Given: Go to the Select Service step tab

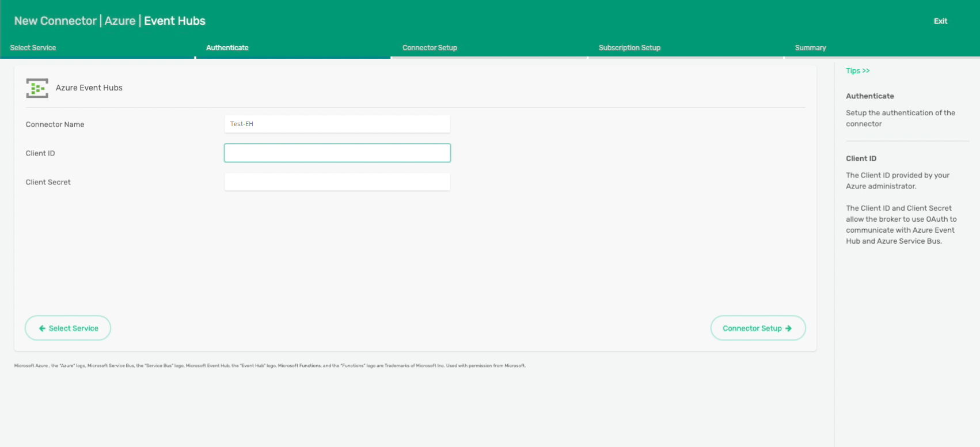Looking at the screenshot, I should [x=33, y=48].
